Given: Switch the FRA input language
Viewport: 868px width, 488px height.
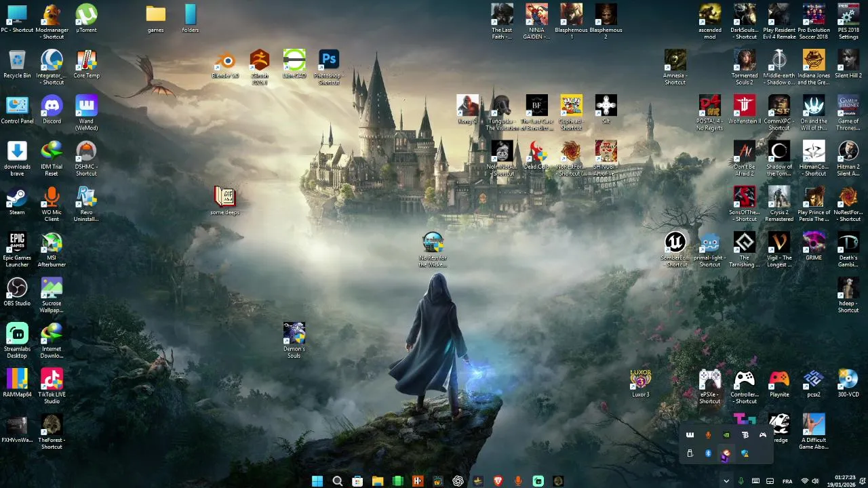Looking at the screenshot, I should click(x=787, y=481).
